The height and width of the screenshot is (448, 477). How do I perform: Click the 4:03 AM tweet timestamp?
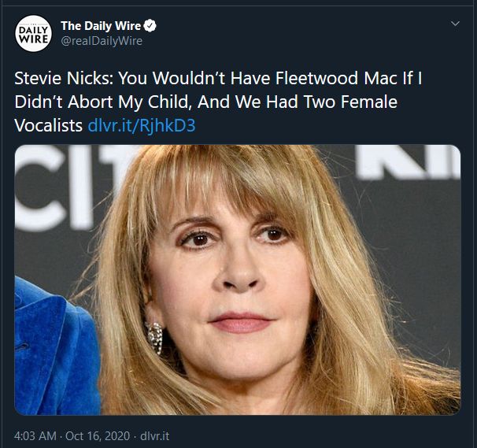[x=35, y=435]
